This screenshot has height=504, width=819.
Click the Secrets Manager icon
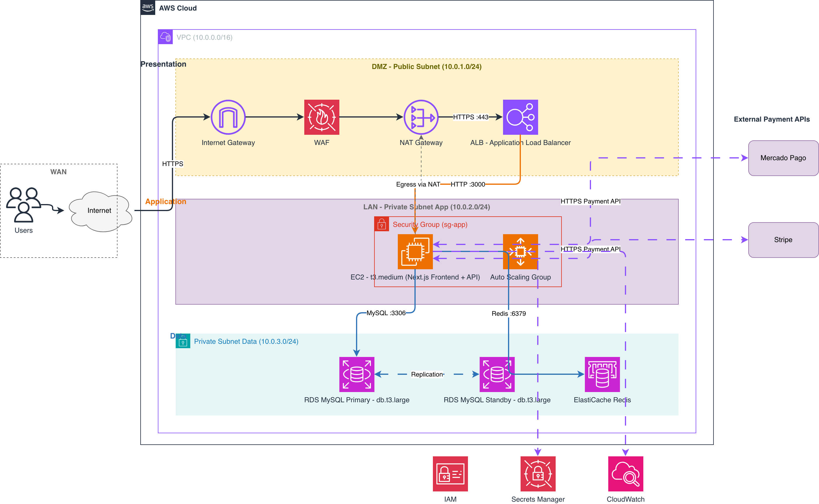pos(538,474)
